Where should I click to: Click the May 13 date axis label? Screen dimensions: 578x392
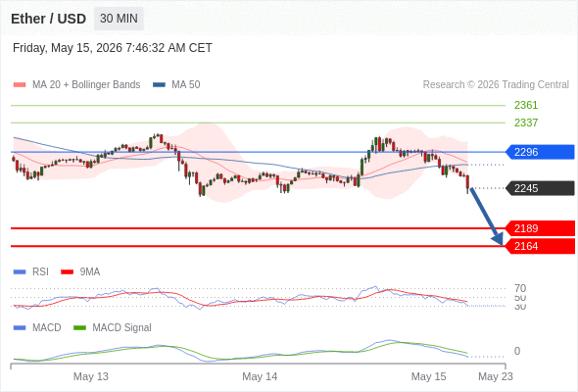click(x=91, y=376)
